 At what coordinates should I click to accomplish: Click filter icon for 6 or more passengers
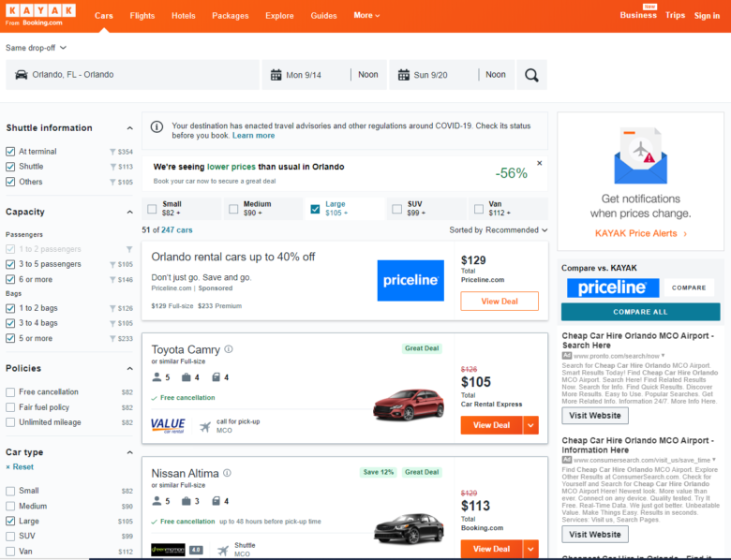tap(112, 280)
